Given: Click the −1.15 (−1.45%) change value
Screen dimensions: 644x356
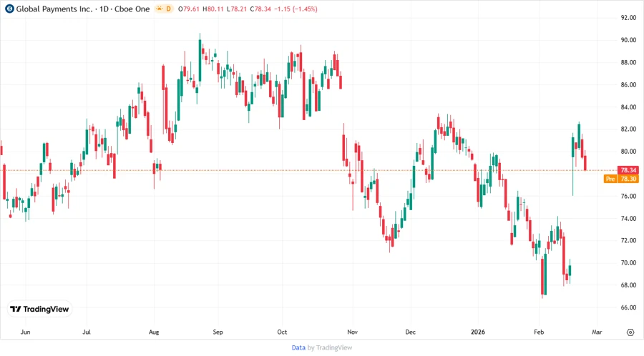Looking at the screenshot, I should click(x=296, y=9).
